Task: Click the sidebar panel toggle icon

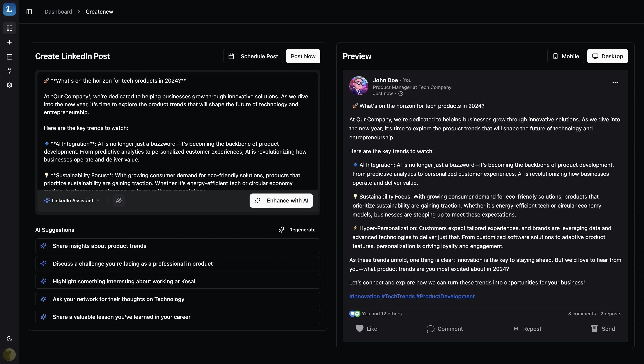Action: pos(29,12)
